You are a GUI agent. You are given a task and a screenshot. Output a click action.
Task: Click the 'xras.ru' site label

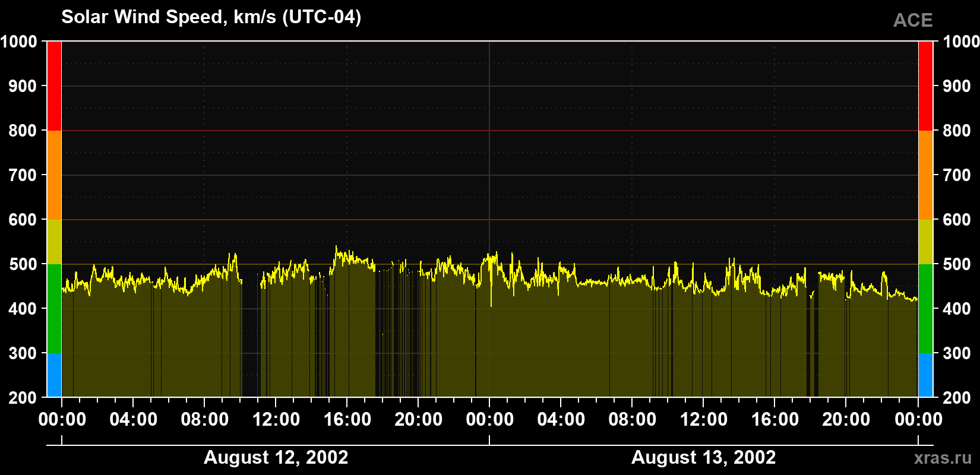click(x=943, y=458)
